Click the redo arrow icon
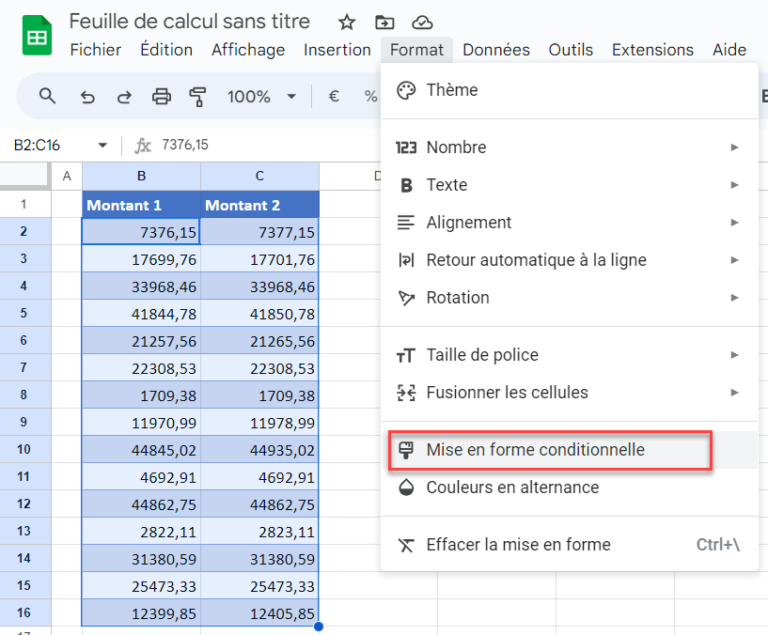The width and height of the screenshot is (768, 635). 124,97
